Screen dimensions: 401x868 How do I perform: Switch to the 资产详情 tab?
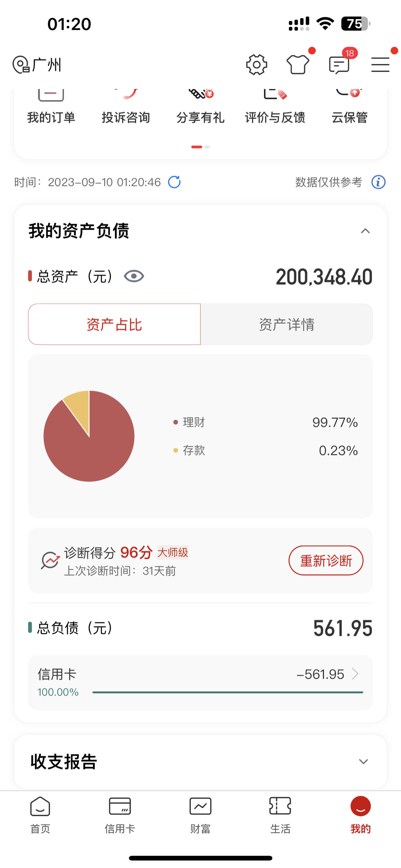coord(287,324)
